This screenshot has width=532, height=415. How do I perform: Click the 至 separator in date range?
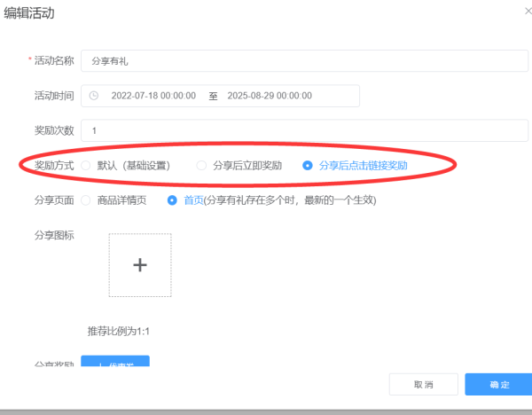click(213, 96)
